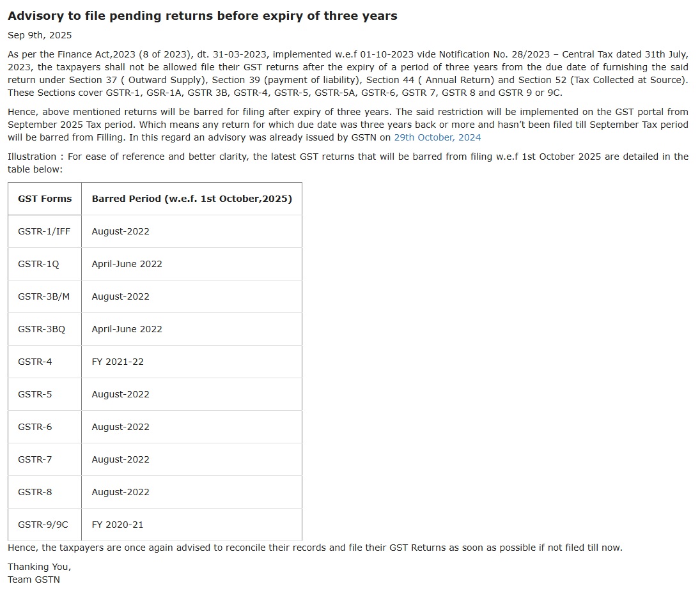
Task: Click the FY 2021-22 barred period cell
Action: click(118, 362)
